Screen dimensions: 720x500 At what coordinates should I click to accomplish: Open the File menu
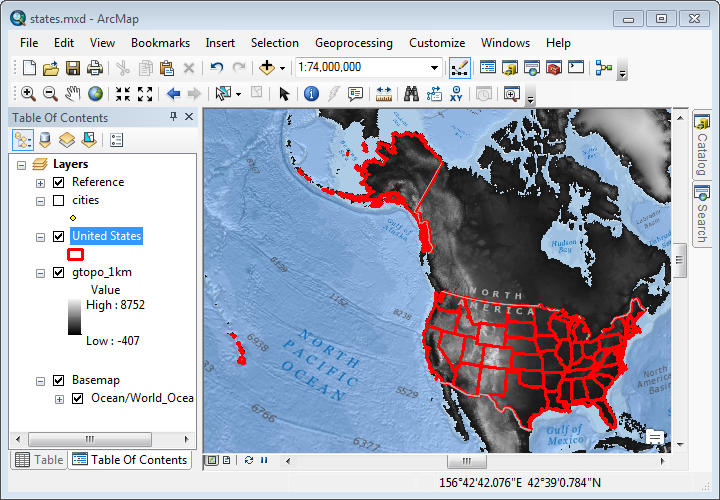pos(29,43)
